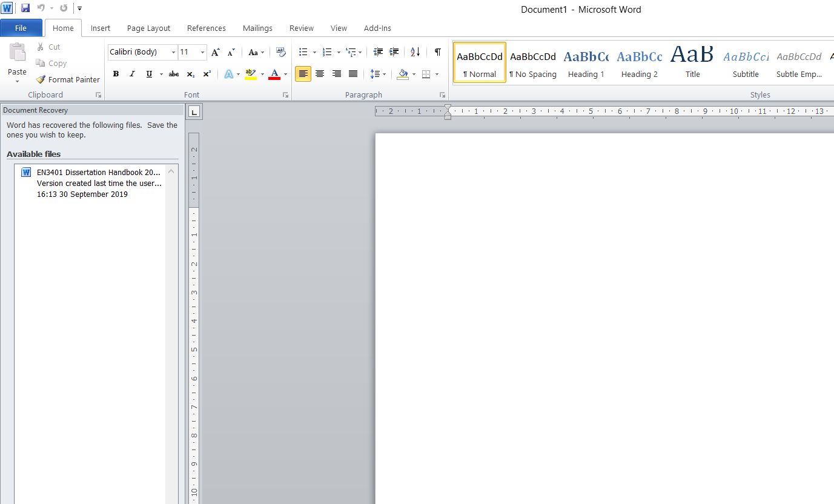The width and height of the screenshot is (834, 504).
Task: Select Align Text Left
Action: tap(303, 74)
